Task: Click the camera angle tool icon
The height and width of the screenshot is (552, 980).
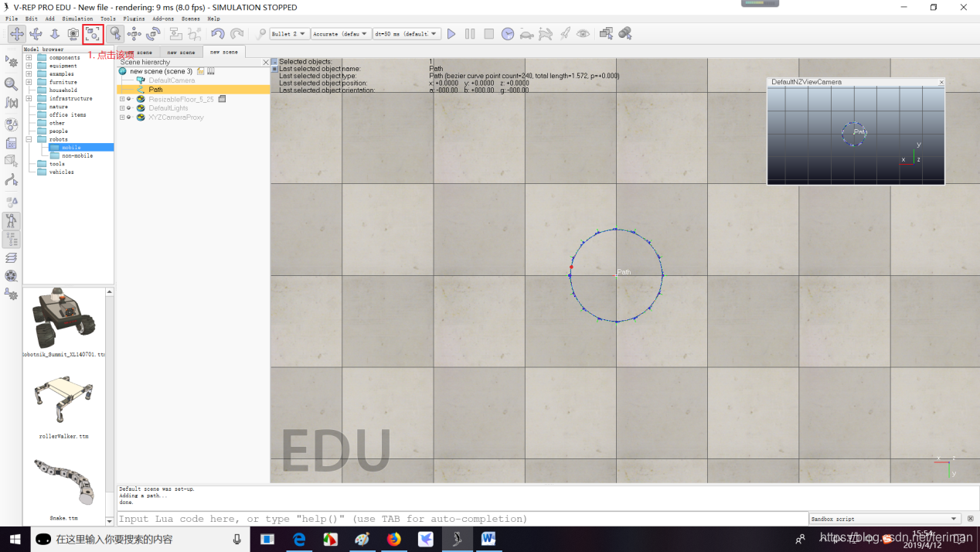Action: 73,34
